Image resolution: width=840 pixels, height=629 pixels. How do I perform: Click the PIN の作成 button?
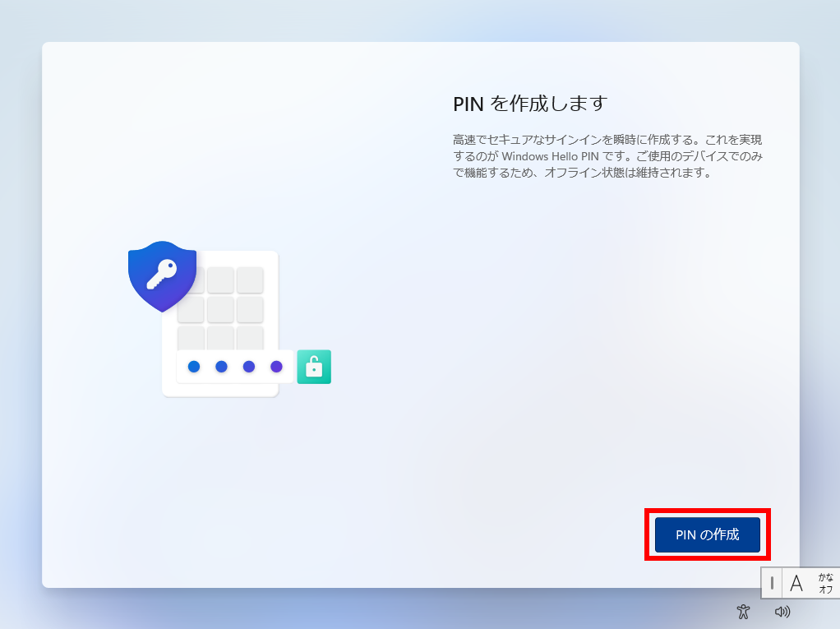pos(707,534)
